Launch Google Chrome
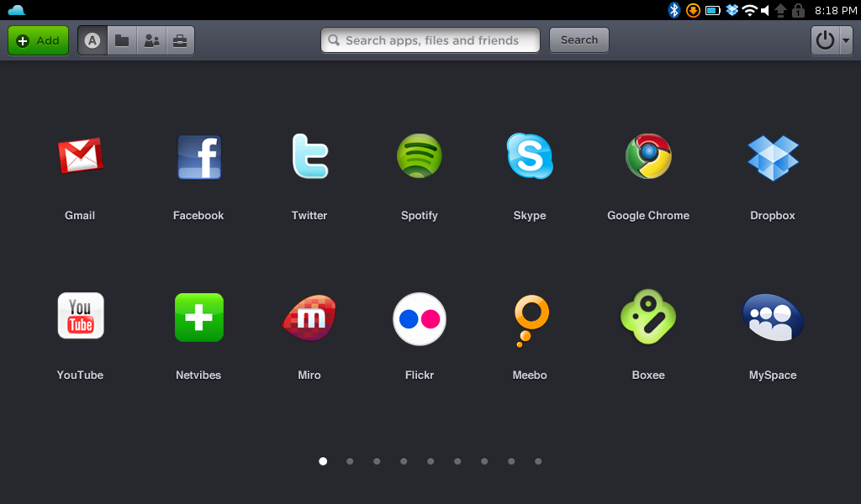This screenshot has width=861, height=504. pos(648,156)
